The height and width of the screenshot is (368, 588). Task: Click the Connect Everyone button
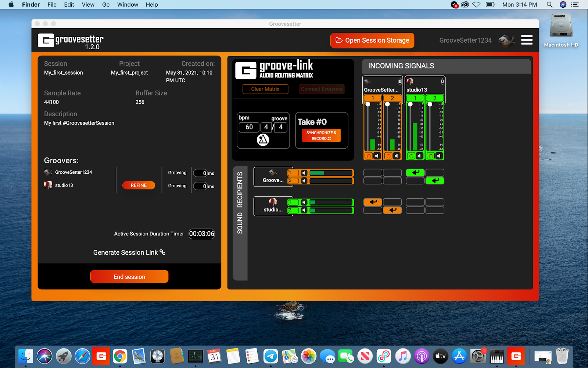[x=322, y=89]
